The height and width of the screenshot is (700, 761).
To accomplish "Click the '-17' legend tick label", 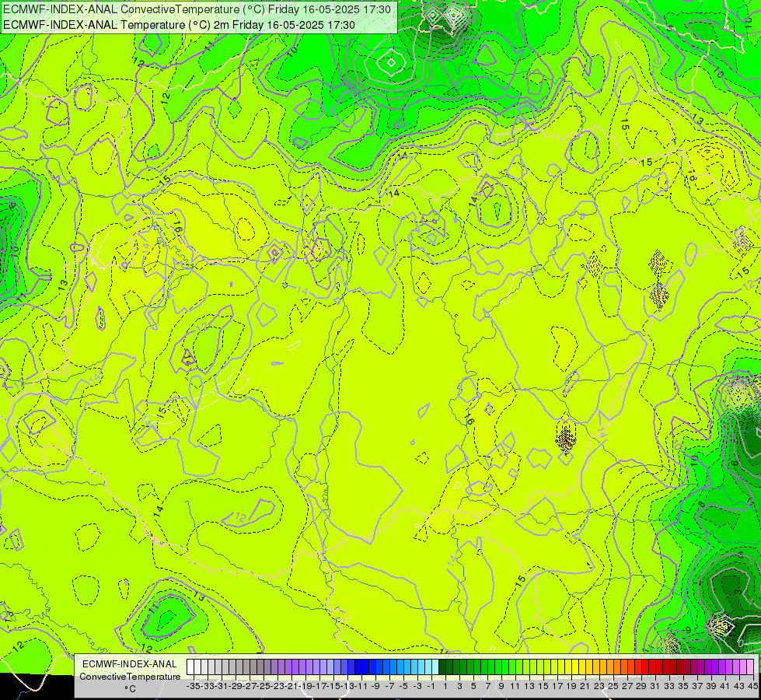I will [319, 686].
